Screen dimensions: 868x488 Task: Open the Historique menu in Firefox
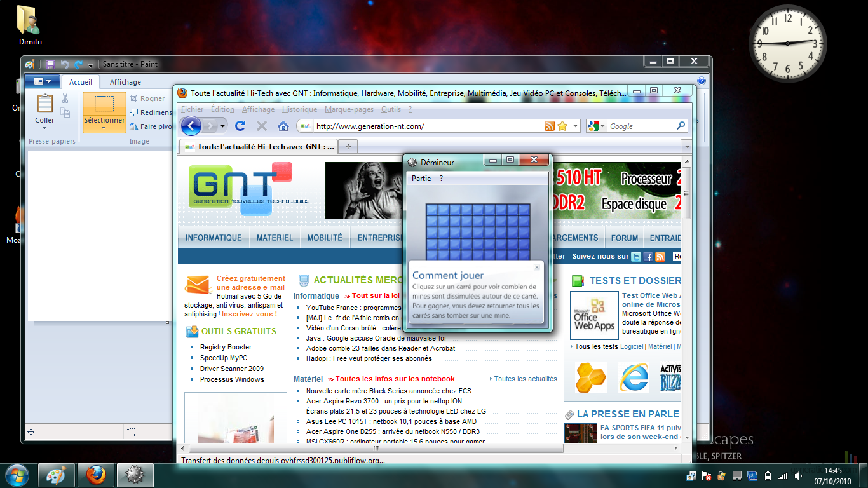tap(299, 109)
